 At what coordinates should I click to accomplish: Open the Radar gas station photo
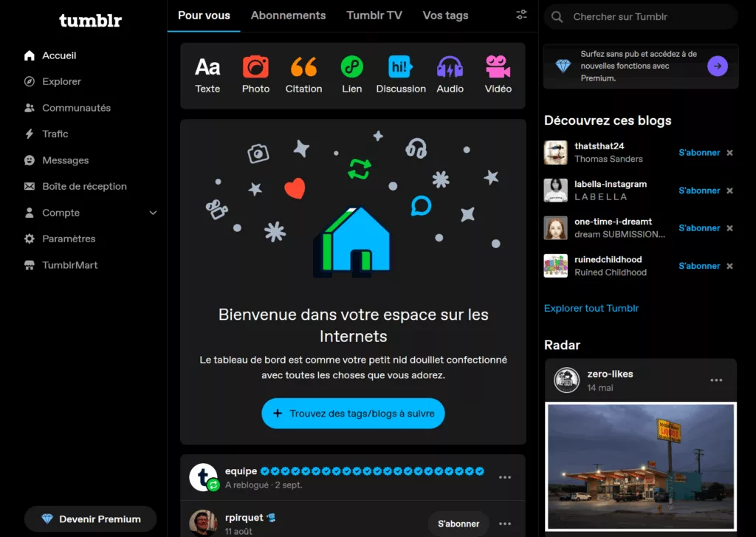641,467
